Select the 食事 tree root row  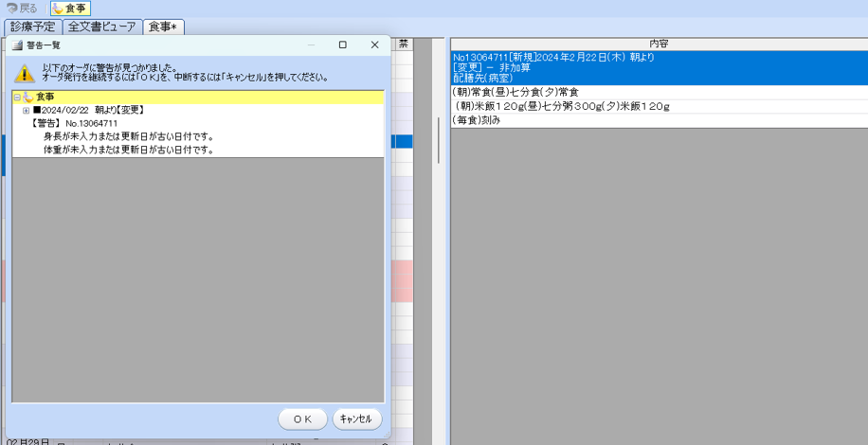[x=198, y=98]
